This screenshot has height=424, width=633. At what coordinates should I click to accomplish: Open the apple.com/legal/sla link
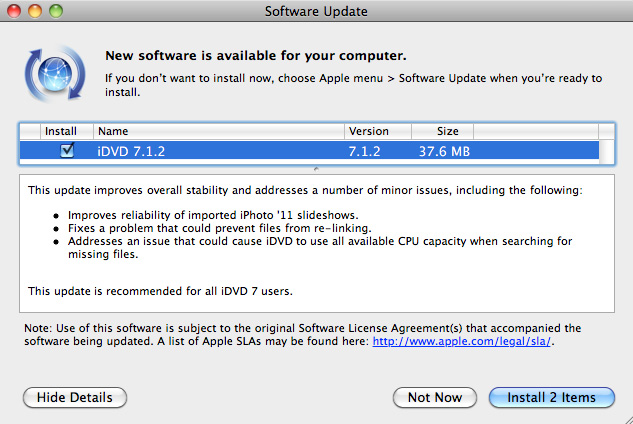(x=461, y=341)
